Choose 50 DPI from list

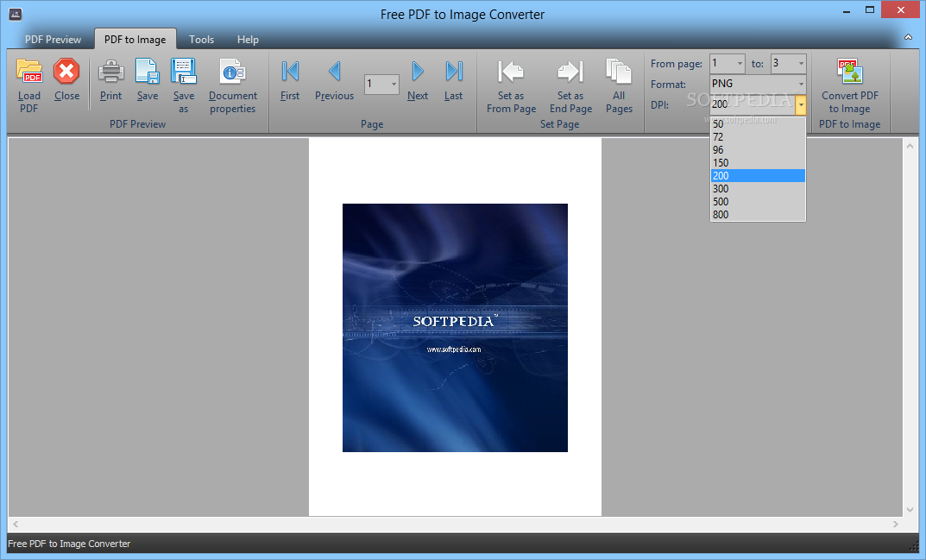(x=758, y=124)
